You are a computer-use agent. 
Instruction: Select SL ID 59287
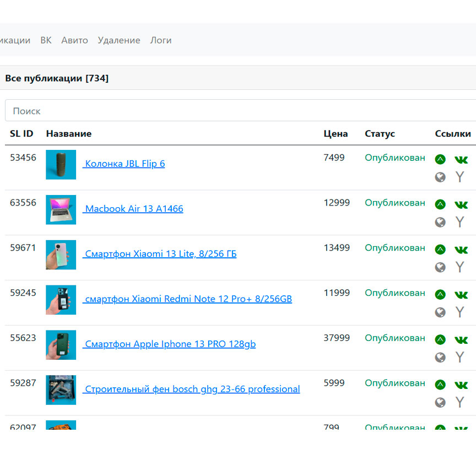point(23,383)
